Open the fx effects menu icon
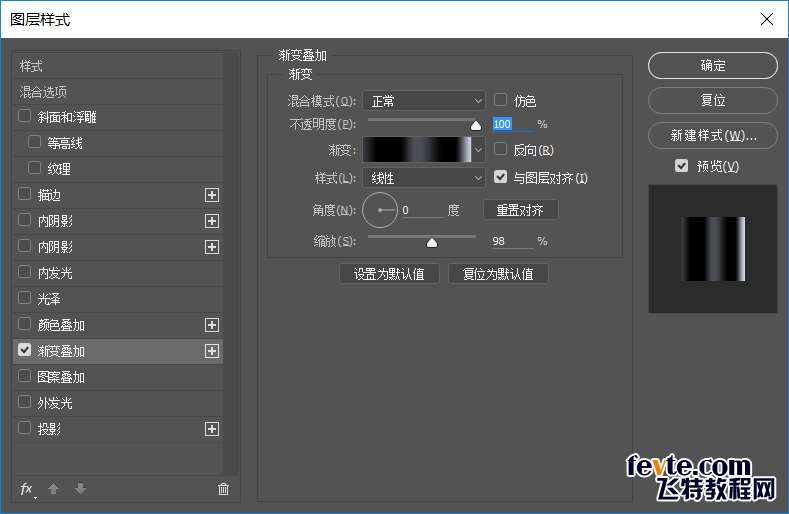The width and height of the screenshot is (789, 514). tap(27, 489)
